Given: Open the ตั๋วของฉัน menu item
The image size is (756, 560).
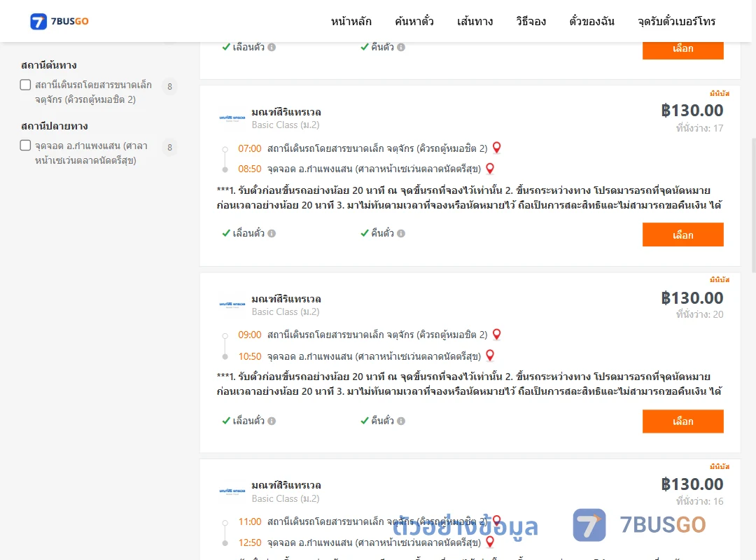Looking at the screenshot, I should [x=591, y=21].
